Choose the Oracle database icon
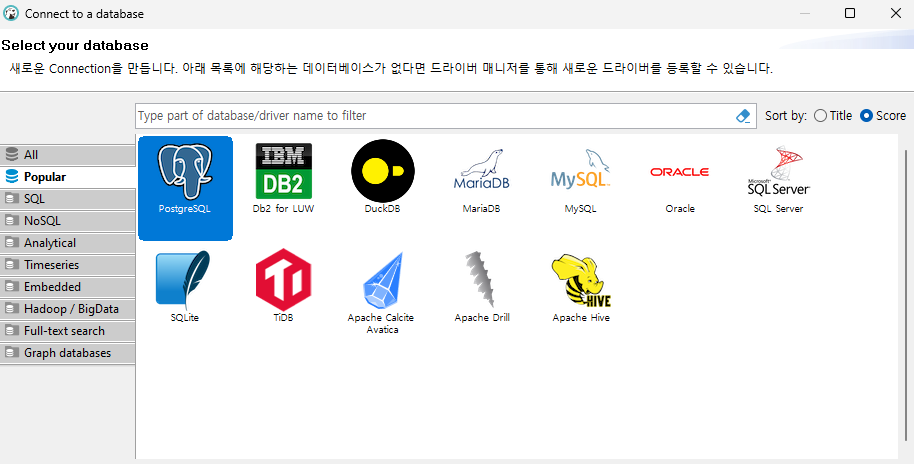This screenshot has width=914, height=464. tap(680, 172)
